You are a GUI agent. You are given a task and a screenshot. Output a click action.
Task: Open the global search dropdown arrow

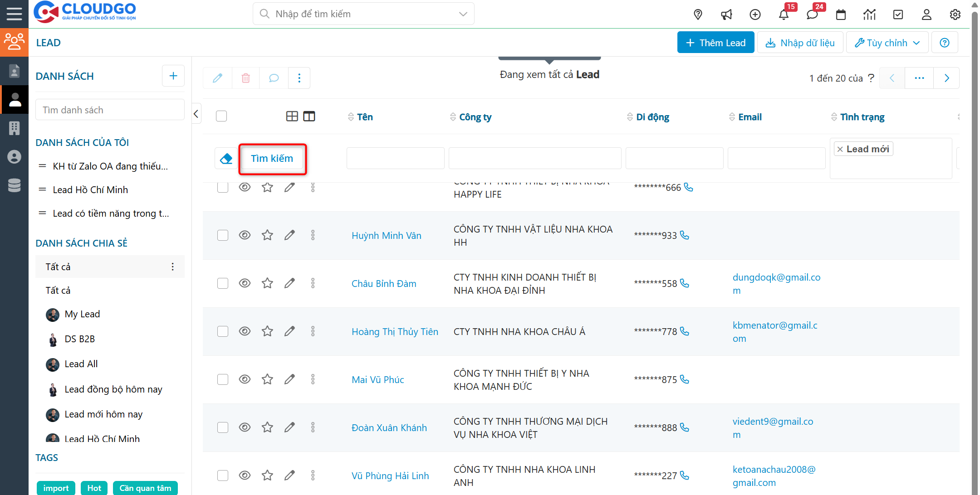(x=463, y=14)
